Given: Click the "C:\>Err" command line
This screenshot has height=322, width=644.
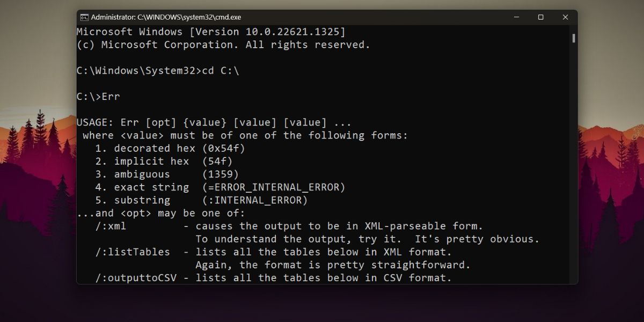Looking at the screenshot, I should point(98,97).
